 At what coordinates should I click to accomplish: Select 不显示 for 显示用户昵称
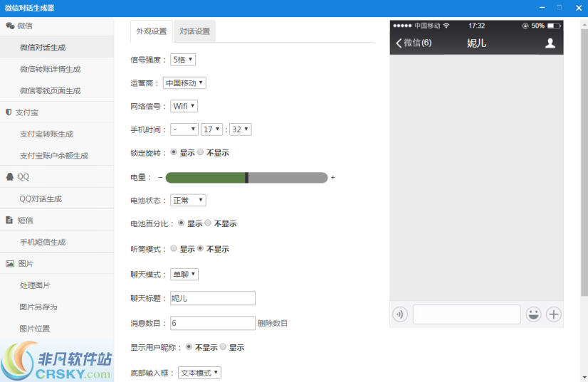(x=189, y=347)
